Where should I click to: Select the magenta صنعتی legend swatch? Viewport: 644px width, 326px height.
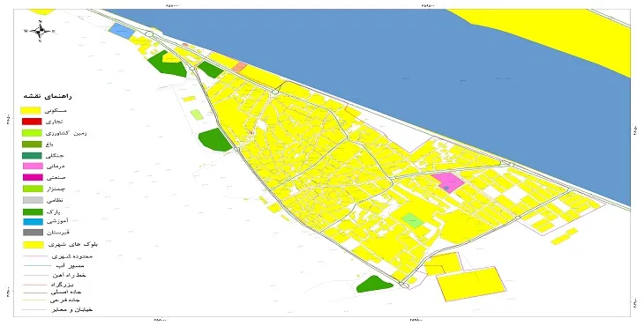[33, 178]
